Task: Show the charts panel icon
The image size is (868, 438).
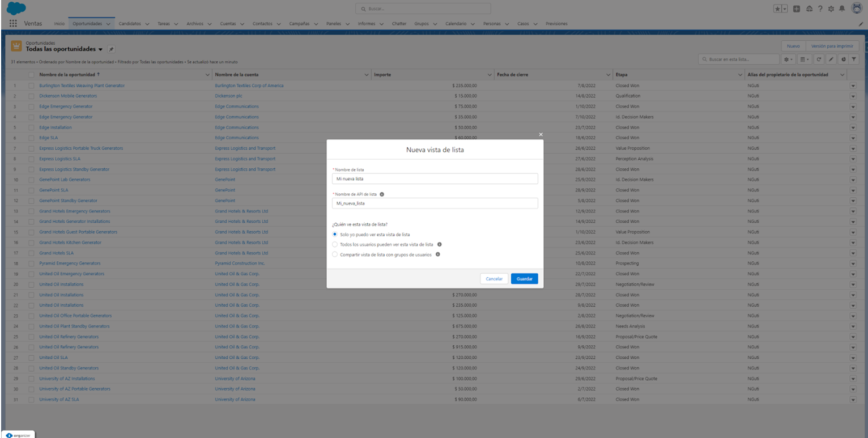Action: click(844, 59)
